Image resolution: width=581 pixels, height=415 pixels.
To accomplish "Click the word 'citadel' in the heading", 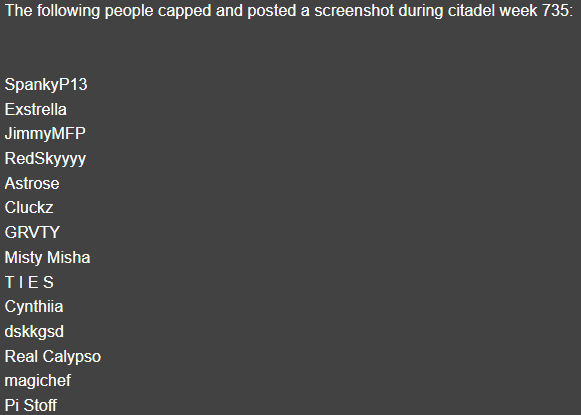I will [471, 11].
